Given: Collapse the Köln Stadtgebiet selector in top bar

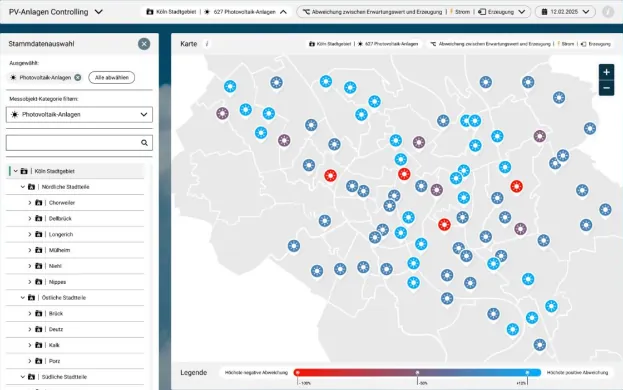Looking at the screenshot, I should tap(283, 12).
